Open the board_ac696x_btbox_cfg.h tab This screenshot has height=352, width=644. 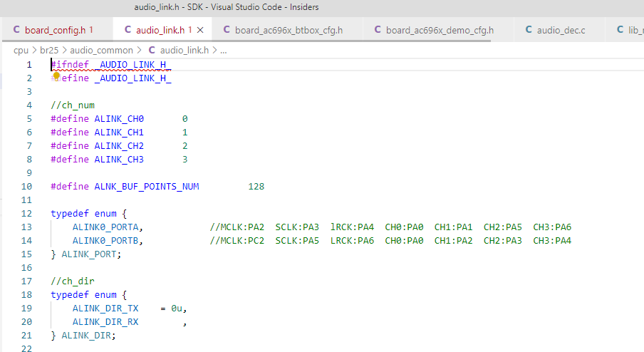pyautogui.click(x=289, y=30)
